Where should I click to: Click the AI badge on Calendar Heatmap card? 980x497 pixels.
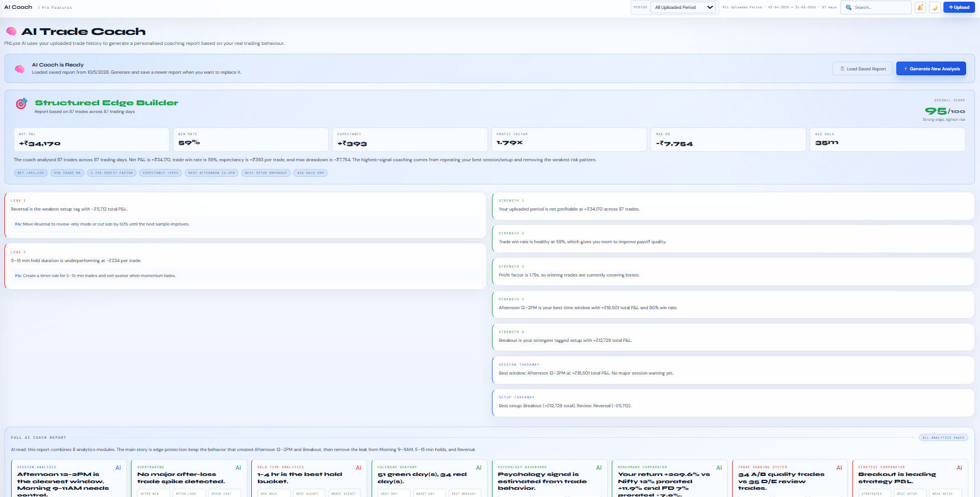pos(479,468)
